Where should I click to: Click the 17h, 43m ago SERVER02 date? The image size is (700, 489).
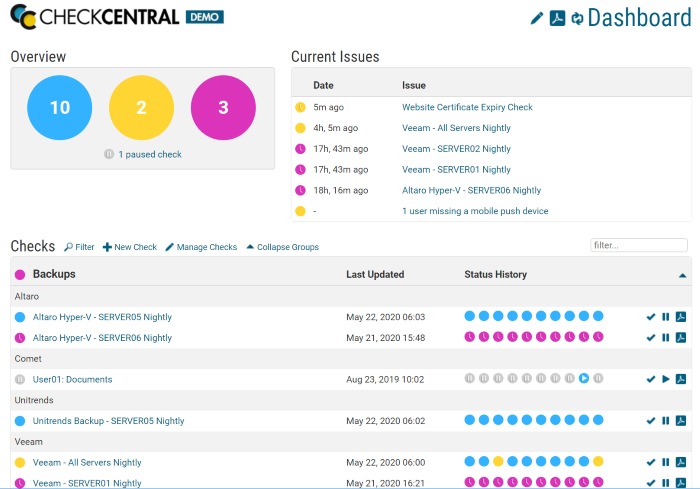341,149
